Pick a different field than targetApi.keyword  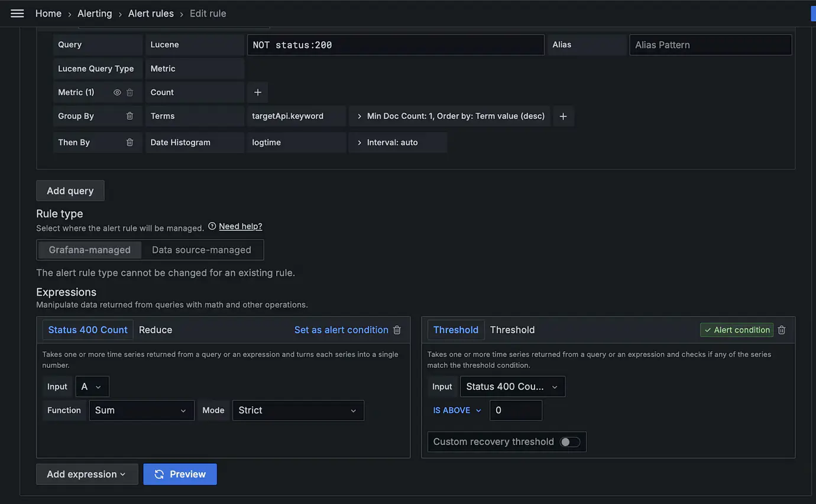[296, 116]
